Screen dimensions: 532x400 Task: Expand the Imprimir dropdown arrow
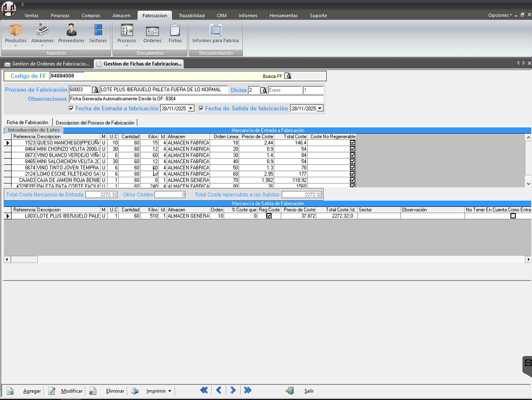170,391
